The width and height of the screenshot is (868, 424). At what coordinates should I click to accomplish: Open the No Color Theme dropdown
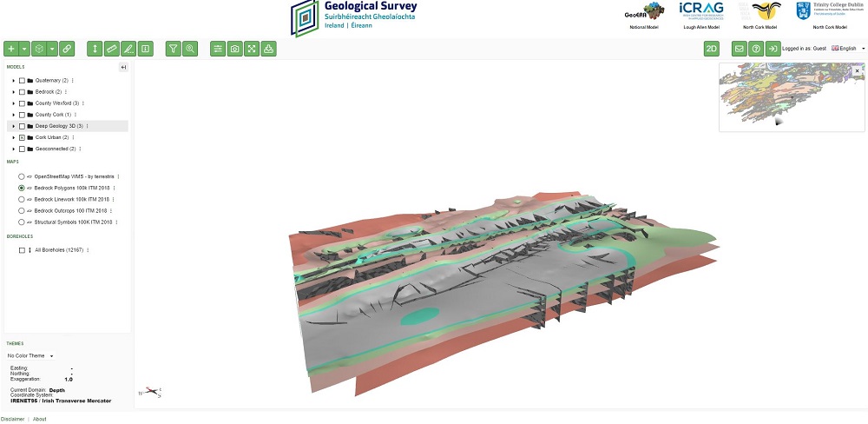click(x=30, y=355)
